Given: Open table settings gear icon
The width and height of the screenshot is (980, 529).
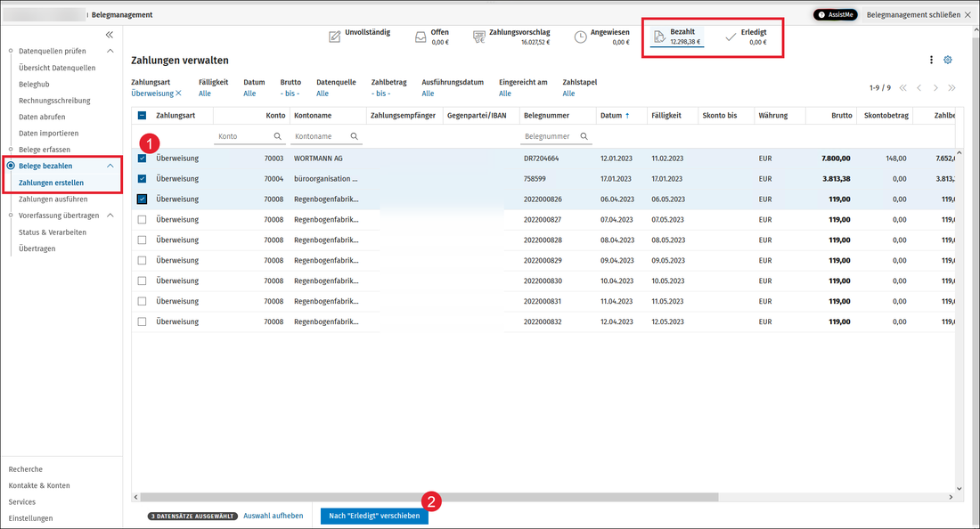Looking at the screenshot, I should 948,60.
